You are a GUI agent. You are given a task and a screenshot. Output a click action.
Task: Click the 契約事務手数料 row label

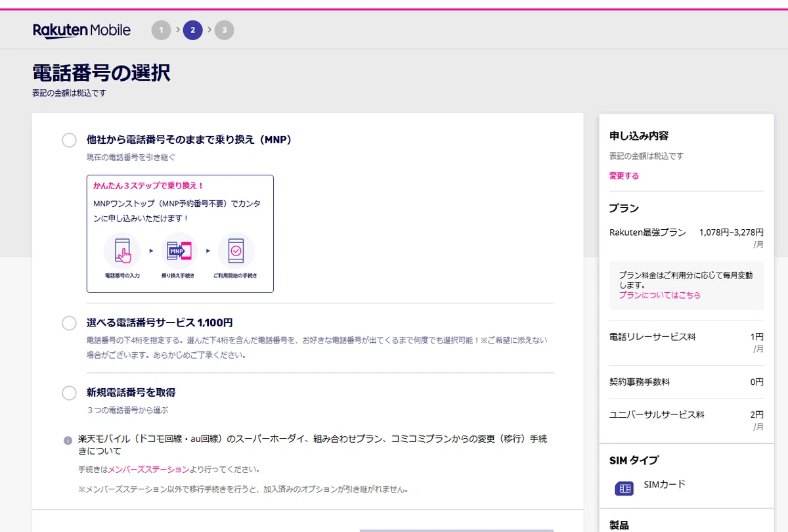coord(640,382)
